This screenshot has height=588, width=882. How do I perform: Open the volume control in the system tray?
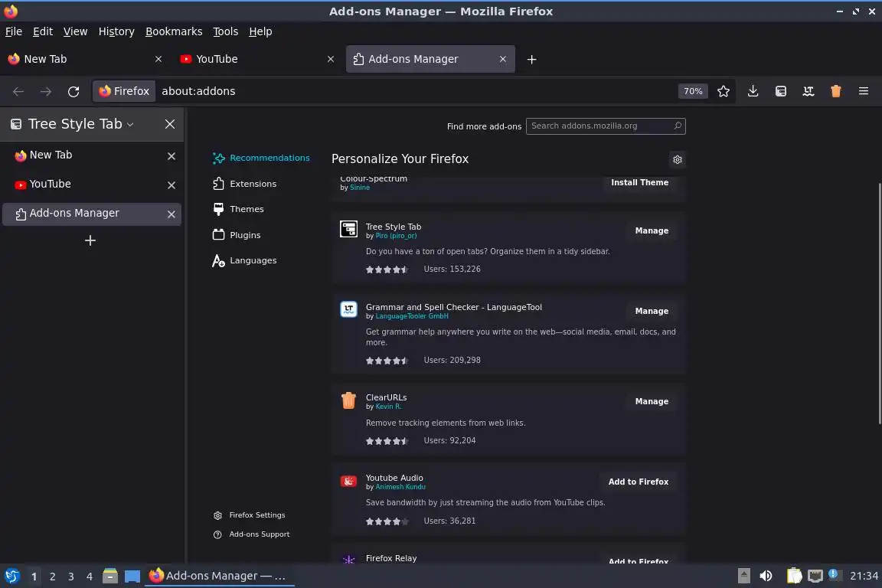tap(766, 576)
